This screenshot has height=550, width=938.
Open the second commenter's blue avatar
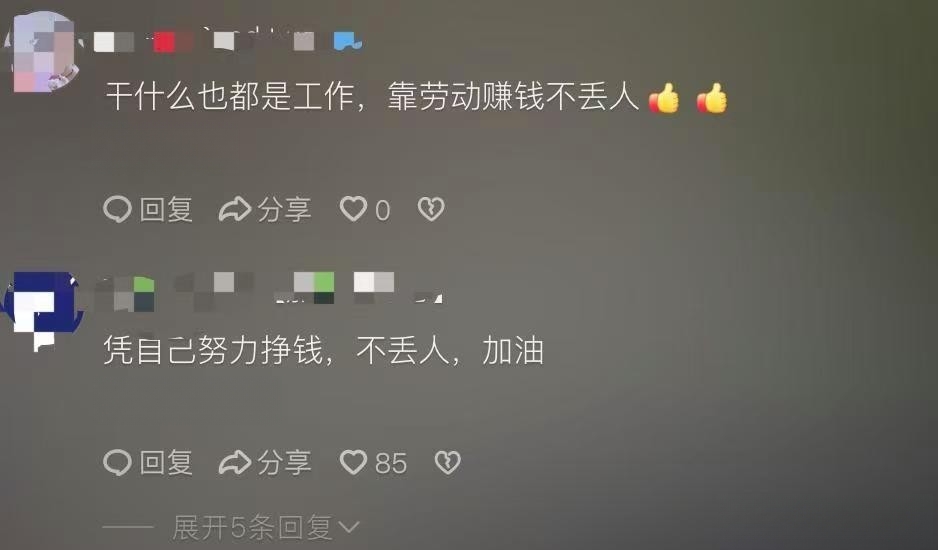tap(42, 310)
